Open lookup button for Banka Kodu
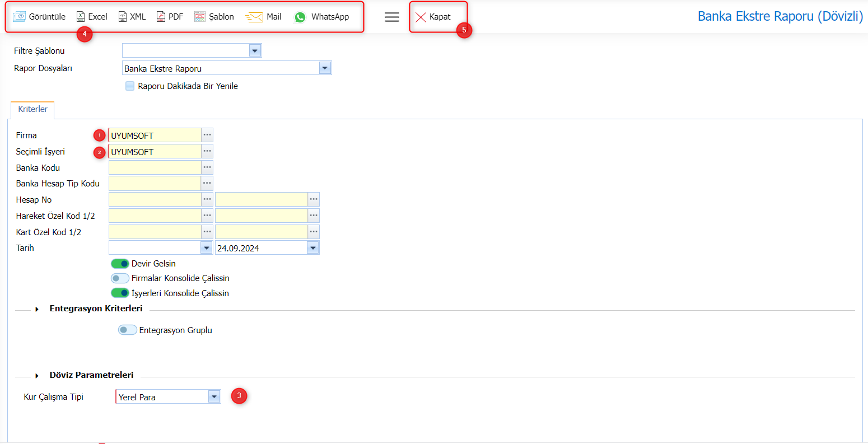 click(207, 167)
